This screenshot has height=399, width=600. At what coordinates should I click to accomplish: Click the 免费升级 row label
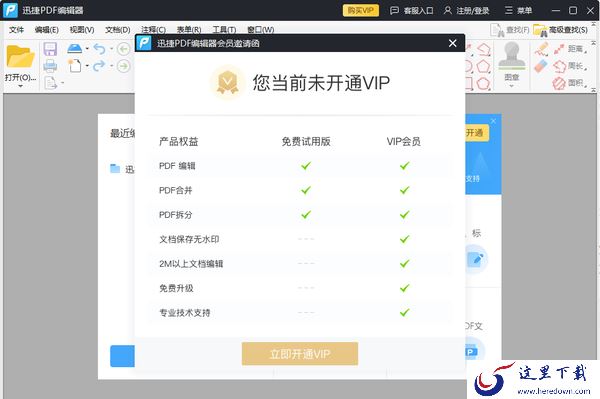coord(176,288)
